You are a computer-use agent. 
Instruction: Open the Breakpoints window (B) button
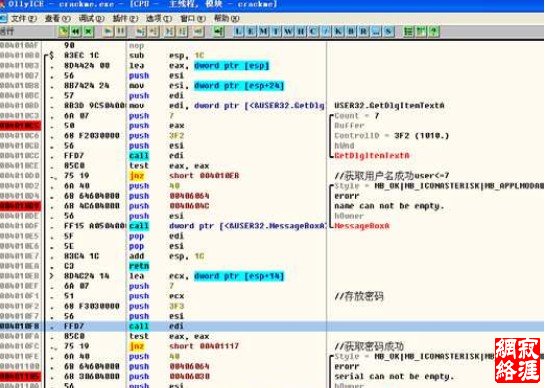(351, 32)
